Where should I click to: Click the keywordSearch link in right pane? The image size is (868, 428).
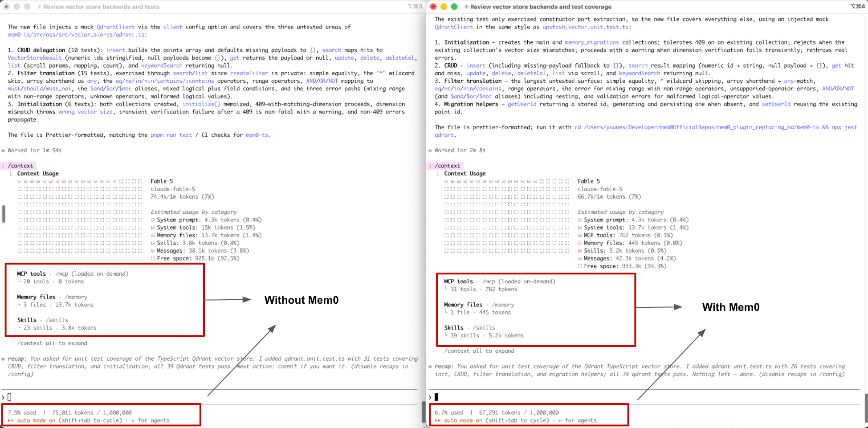(640, 73)
